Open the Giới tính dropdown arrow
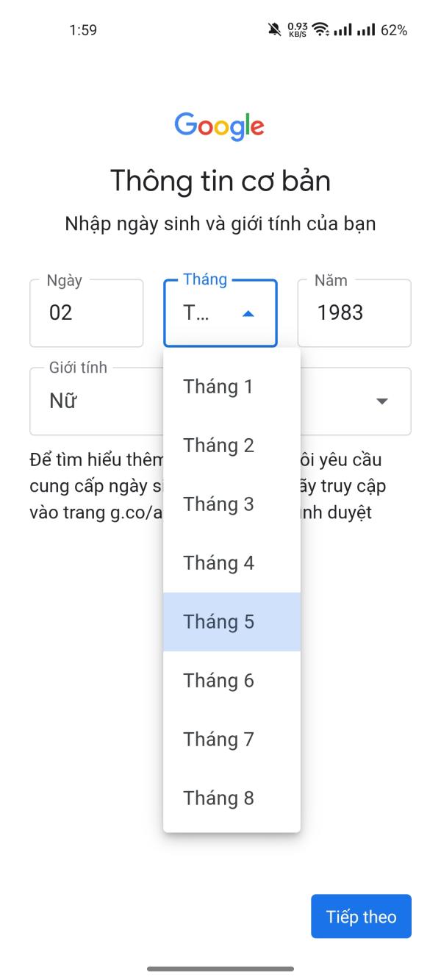Image resolution: width=441 pixels, height=980 pixels. [381, 401]
